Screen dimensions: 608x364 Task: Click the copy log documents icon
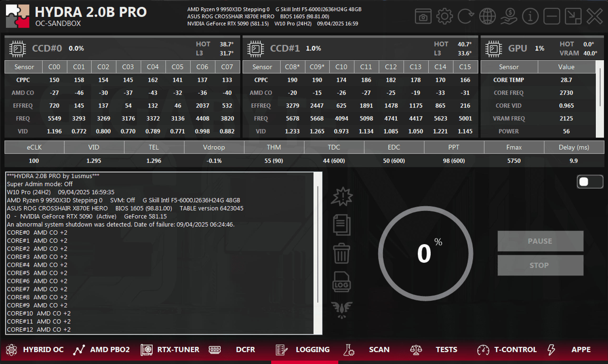[342, 225]
